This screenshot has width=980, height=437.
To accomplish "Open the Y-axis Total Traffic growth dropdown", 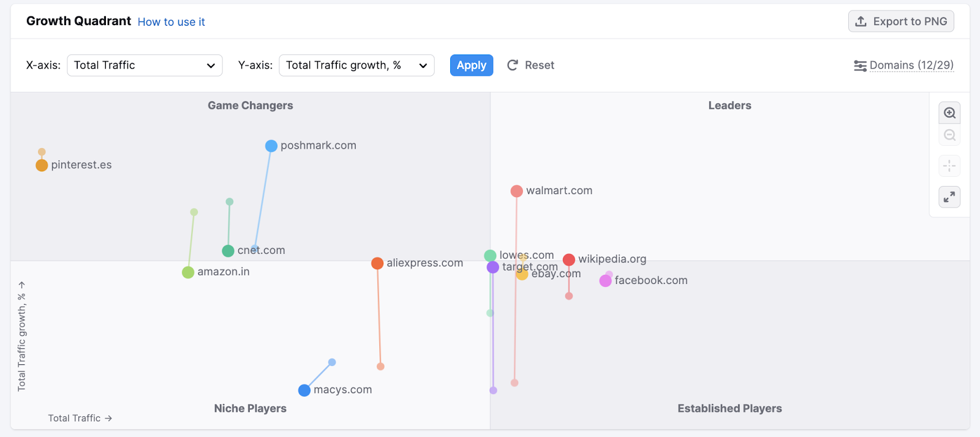I will [x=356, y=65].
